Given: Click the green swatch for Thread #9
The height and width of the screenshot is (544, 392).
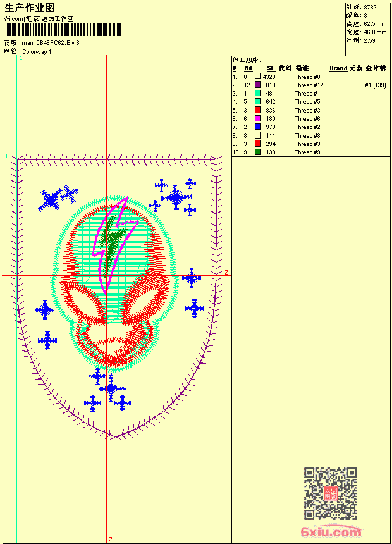Looking at the screenshot, I should [x=258, y=152].
